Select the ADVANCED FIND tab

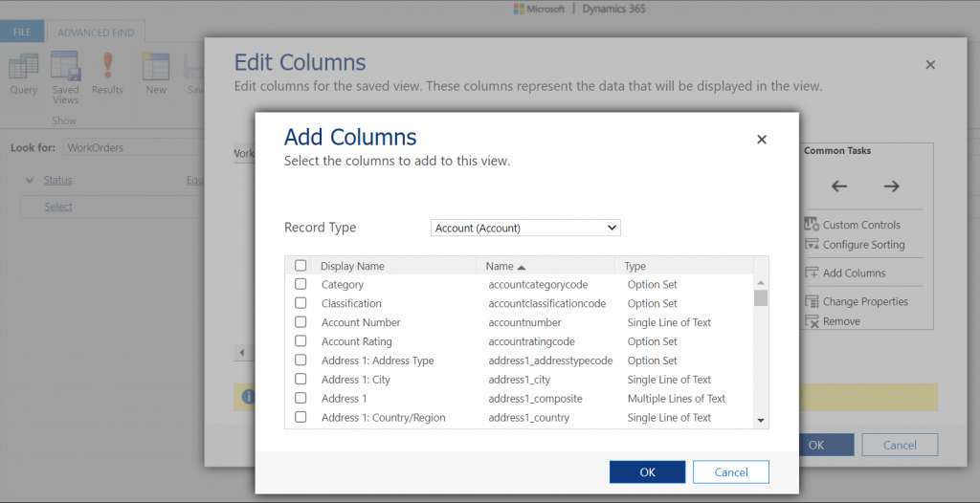[x=96, y=33]
